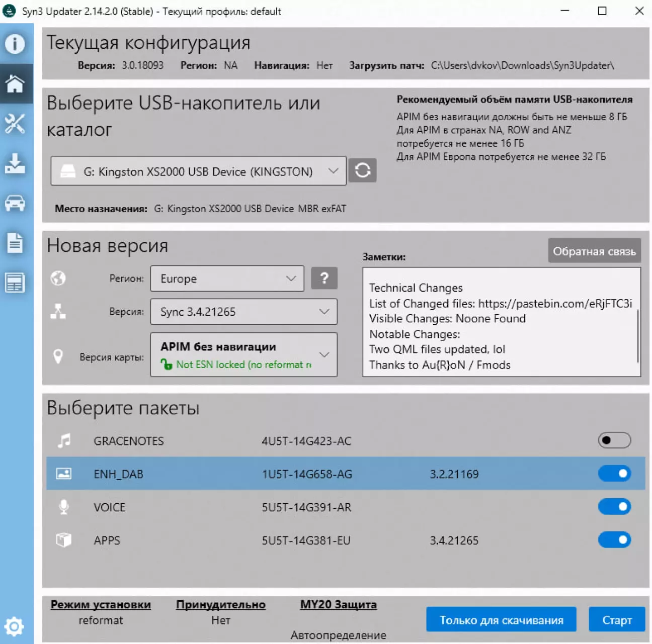The height and width of the screenshot is (644, 652).
Task: Open the news list sidebar icon
Action: click(x=15, y=283)
